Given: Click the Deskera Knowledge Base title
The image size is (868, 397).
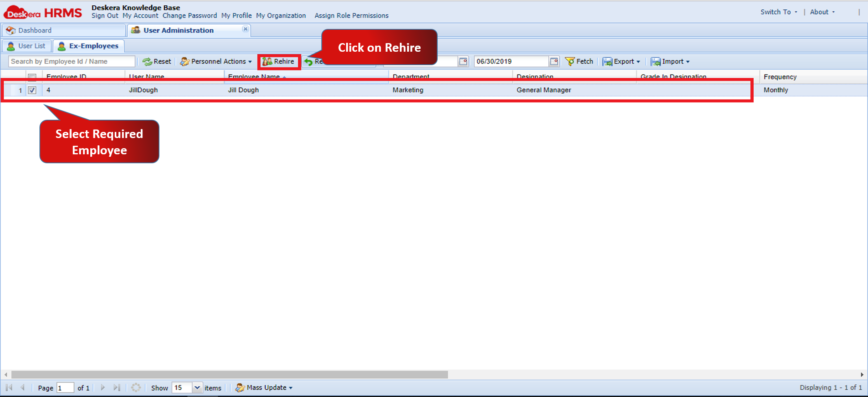Looking at the screenshot, I should (135, 7).
